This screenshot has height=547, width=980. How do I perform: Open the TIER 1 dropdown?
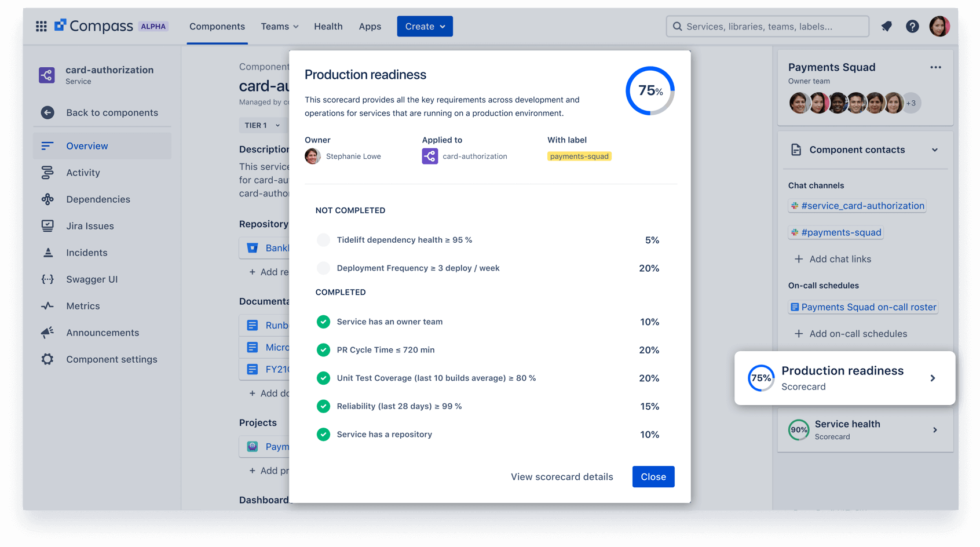coord(262,125)
